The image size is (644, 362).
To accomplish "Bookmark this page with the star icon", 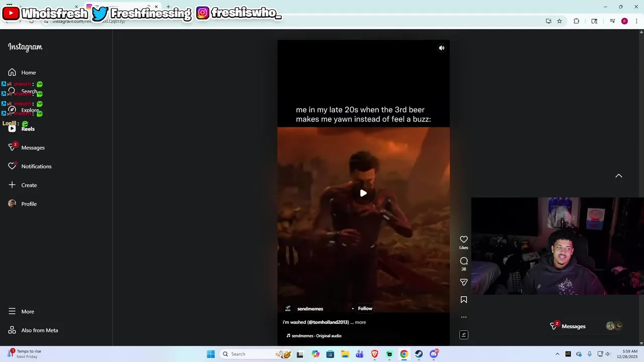I will (559, 21).
